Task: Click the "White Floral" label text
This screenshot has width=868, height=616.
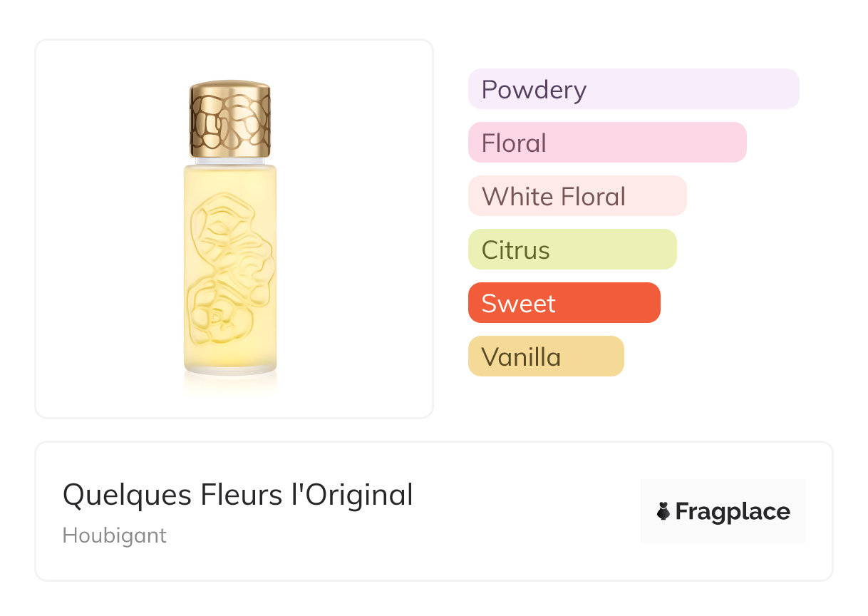Action: click(554, 197)
